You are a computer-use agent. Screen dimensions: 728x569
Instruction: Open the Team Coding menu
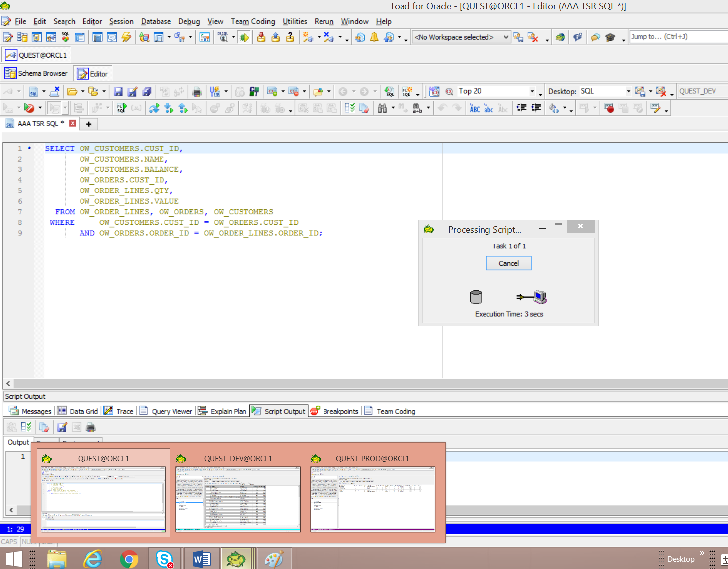(x=252, y=21)
